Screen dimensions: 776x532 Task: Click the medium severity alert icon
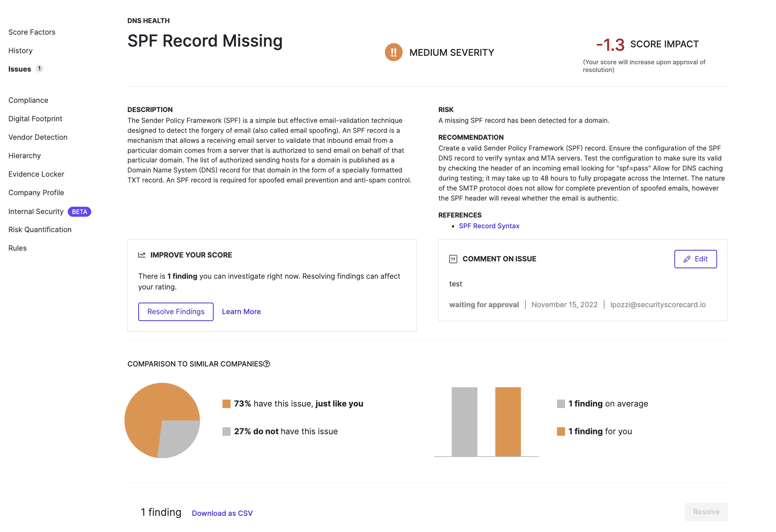point(393,52)
